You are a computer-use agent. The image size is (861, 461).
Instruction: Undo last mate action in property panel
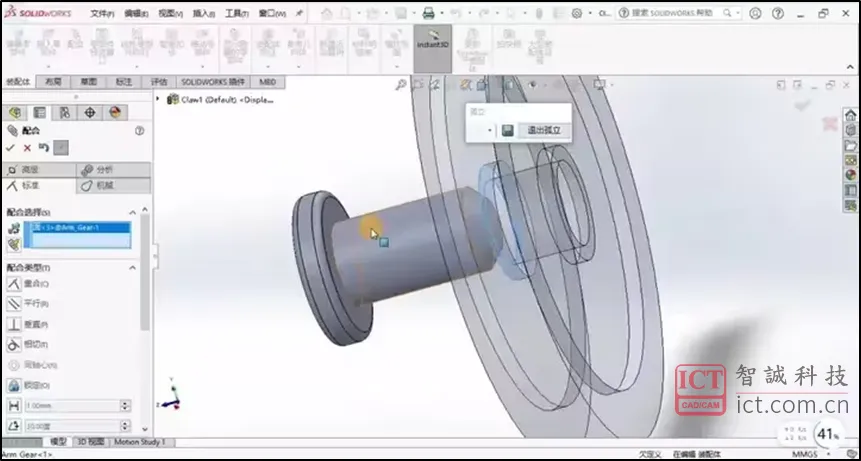[44, 148]
